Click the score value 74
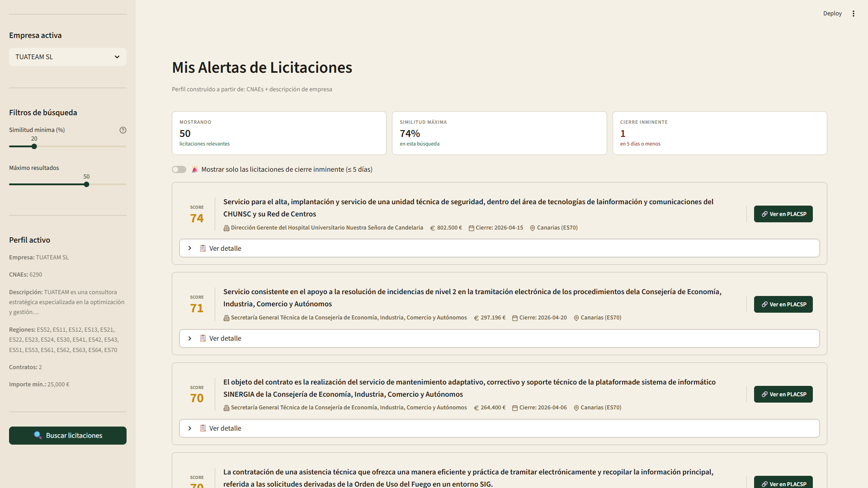 pyautogui.click(x=197, y=218)
